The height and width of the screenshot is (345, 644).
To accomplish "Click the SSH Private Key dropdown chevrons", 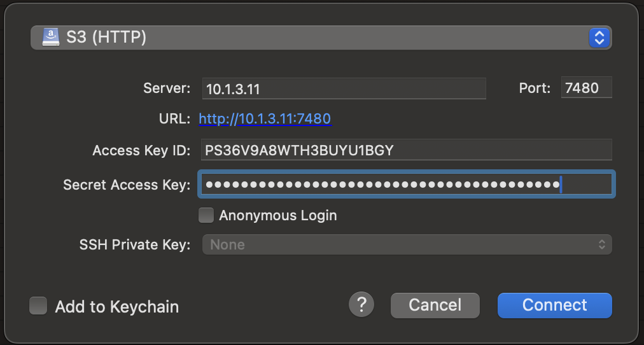I will (x=602, y=244).
